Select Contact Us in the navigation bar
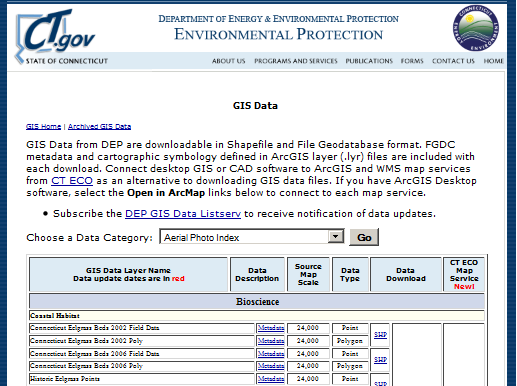 (x=453, y=61)
